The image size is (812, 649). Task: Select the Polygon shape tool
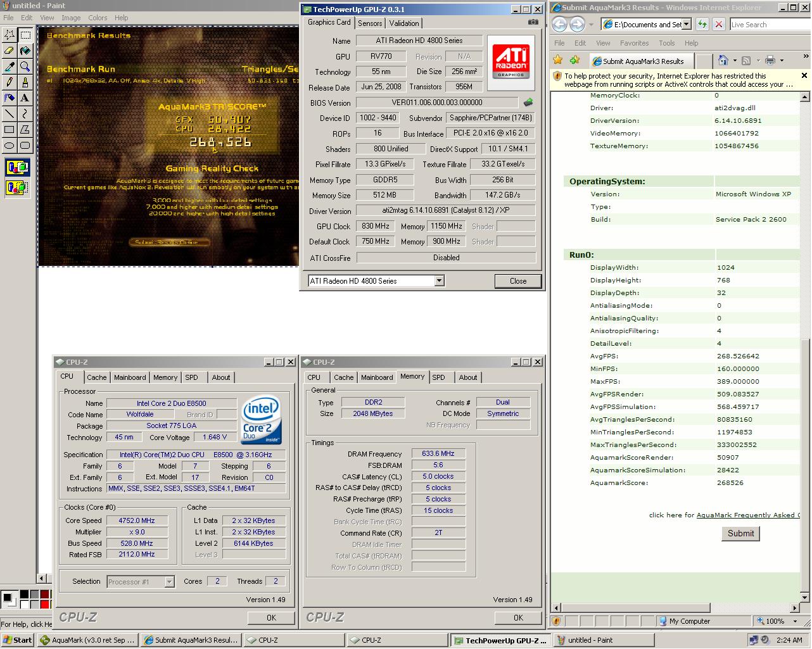[x=25, y=130]
